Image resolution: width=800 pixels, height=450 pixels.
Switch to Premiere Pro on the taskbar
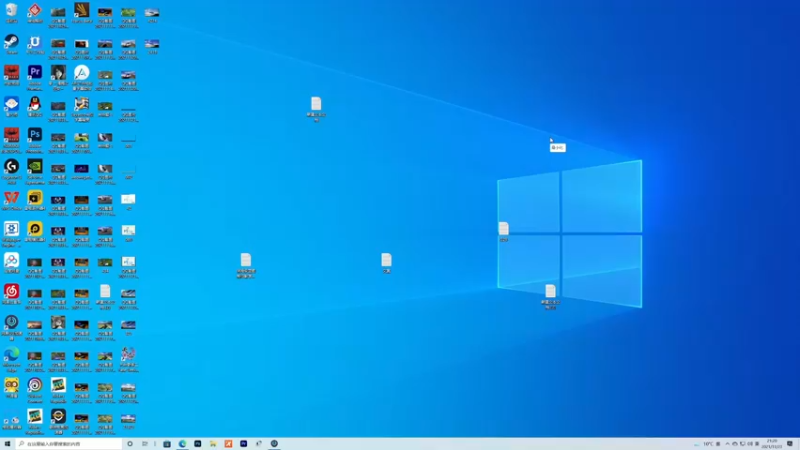tap(243, 444)
